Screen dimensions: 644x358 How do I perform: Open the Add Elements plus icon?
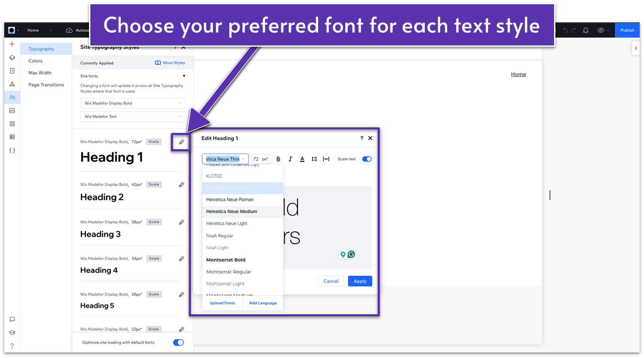point(12,44)
